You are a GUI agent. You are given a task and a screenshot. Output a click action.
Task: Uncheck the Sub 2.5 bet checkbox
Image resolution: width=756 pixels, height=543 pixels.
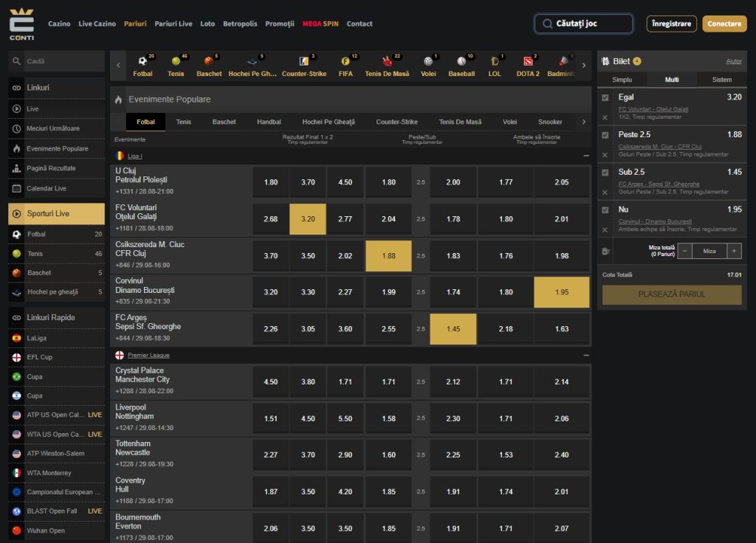(x=605, y=173)
